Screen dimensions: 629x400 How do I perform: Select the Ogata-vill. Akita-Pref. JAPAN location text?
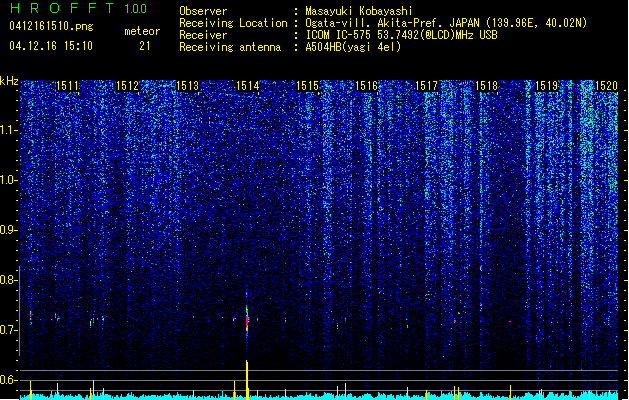click(446, 23)
